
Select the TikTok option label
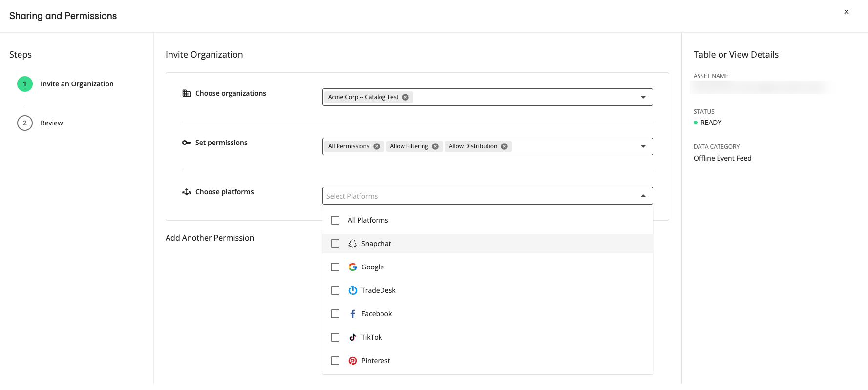[x=372, y=337]
